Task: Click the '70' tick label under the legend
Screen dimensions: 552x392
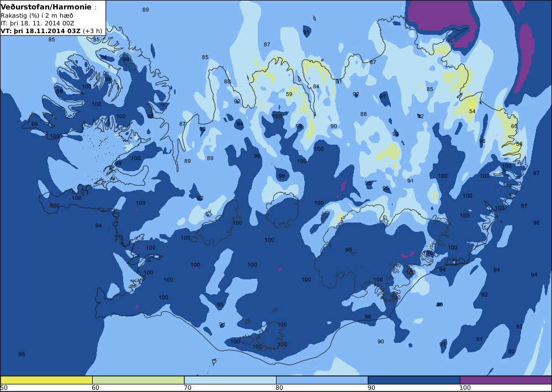Action: (x=188, y=388)
